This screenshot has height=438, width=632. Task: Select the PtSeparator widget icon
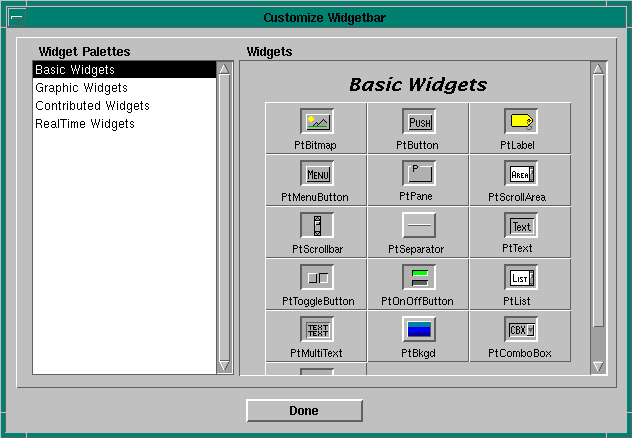click(x=419, y=226)
